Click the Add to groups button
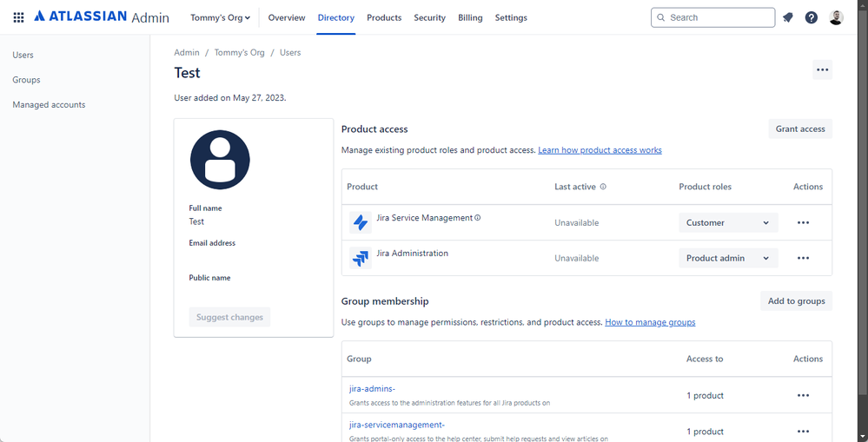This screenshot has width=868, height=442. coord(797,301)
